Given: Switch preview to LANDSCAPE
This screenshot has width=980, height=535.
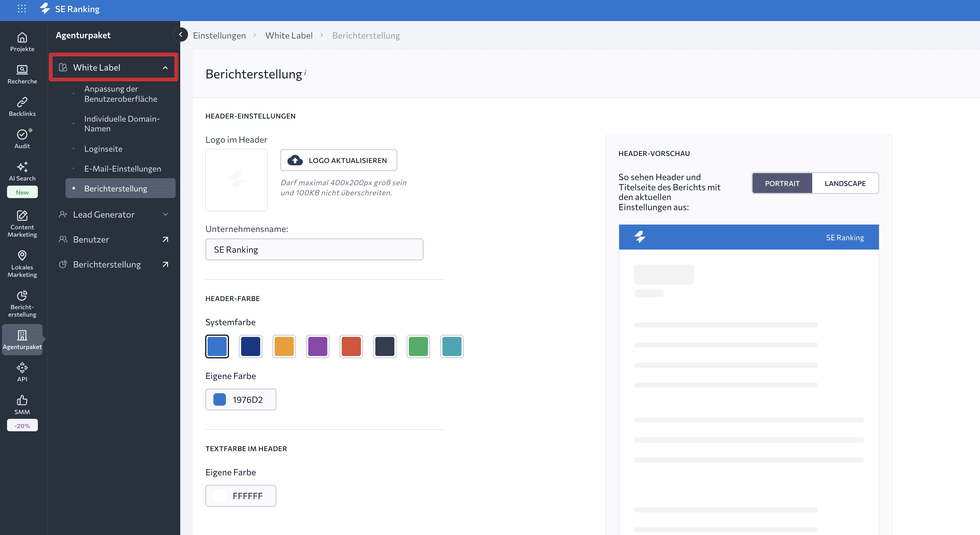Looking at the screenshot, I should click(845, 183).
